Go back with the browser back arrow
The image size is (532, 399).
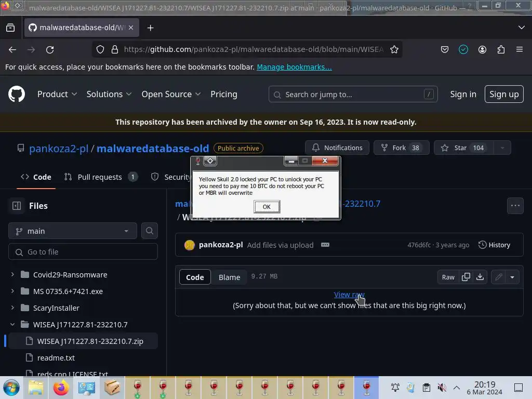tap(12, 49)
